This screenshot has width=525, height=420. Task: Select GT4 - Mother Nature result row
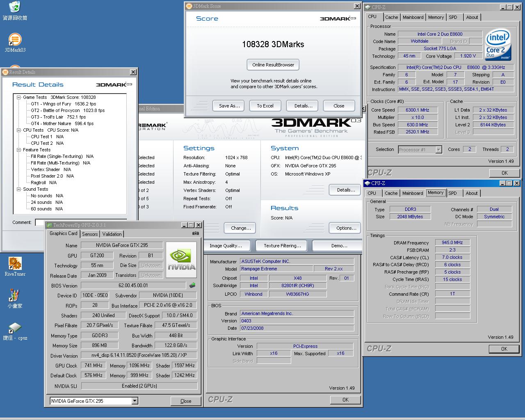62,123
